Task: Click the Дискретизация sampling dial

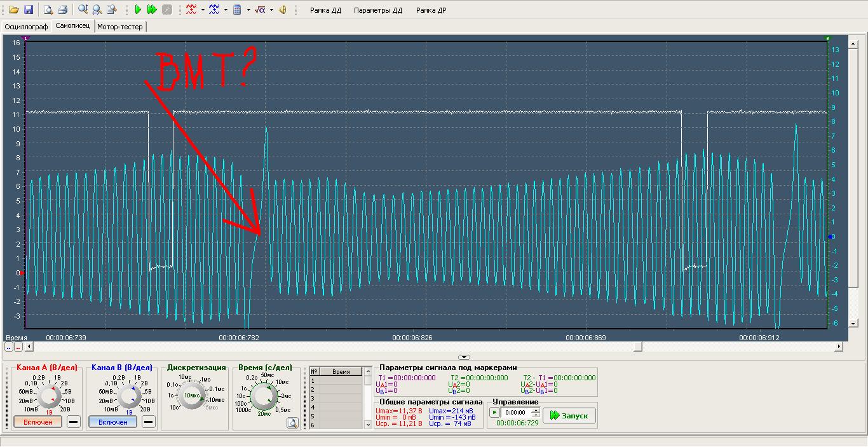Action: (x=191, y=395)
